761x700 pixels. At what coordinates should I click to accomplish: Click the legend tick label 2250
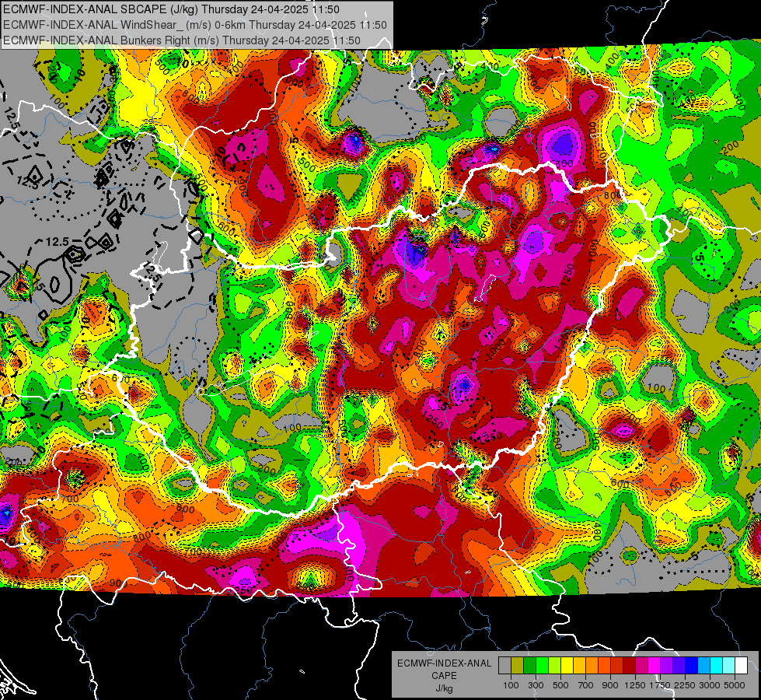click(x=685, y=685)
